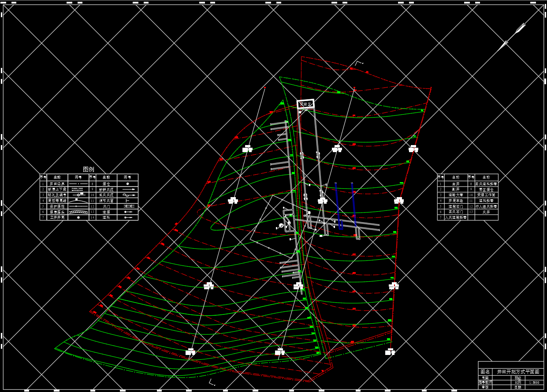Click the 煤仓 symbol in the legend
The image size is (547, 392).
[x=128, y=183]
